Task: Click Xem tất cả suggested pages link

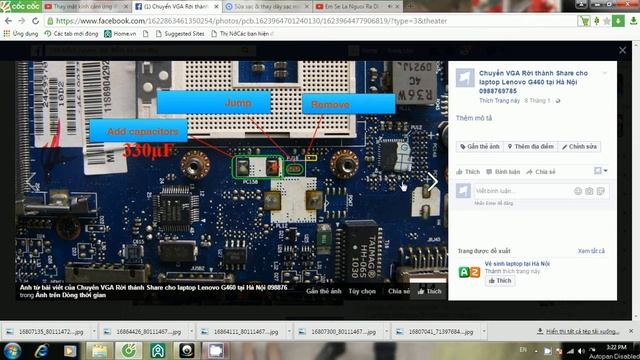Action: (591, 251)
